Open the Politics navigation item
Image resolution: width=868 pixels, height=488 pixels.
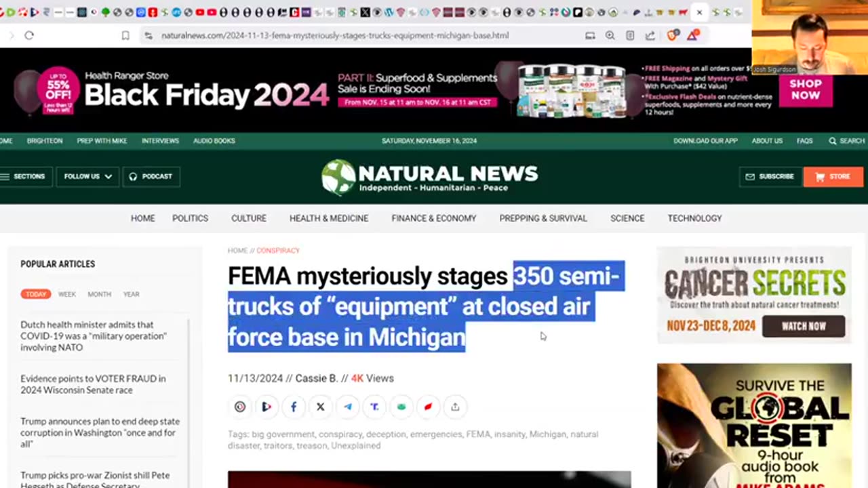[x=190, y=218]
